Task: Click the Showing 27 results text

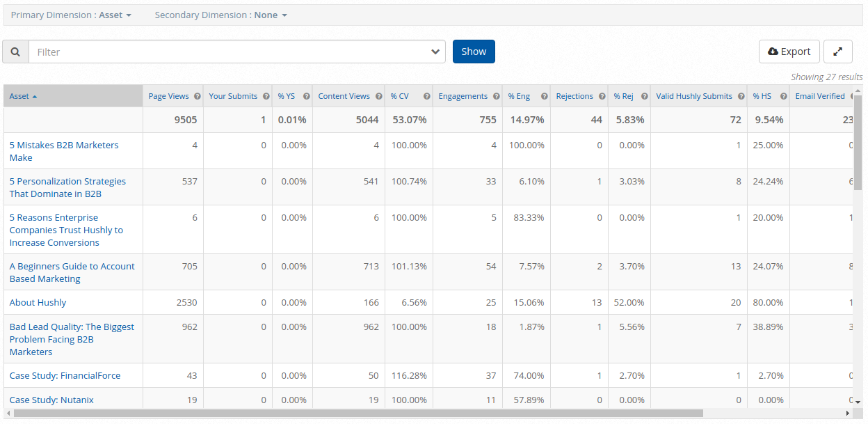Action: pos(826,77)
